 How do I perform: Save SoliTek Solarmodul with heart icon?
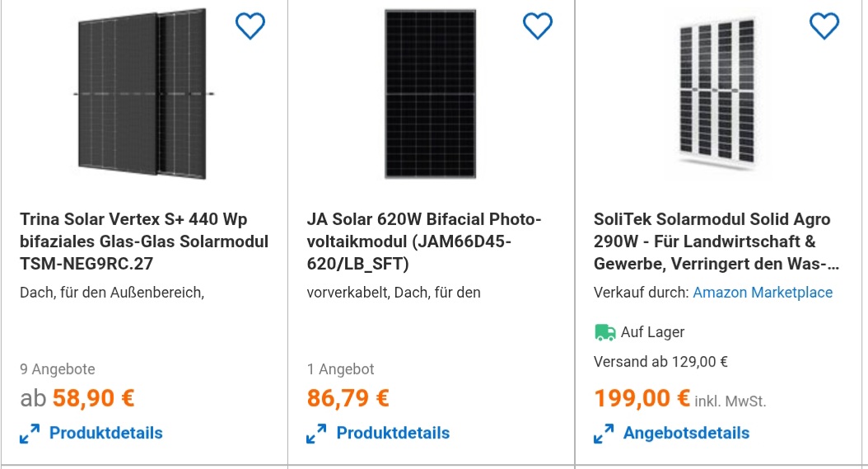tap(824, 26)
